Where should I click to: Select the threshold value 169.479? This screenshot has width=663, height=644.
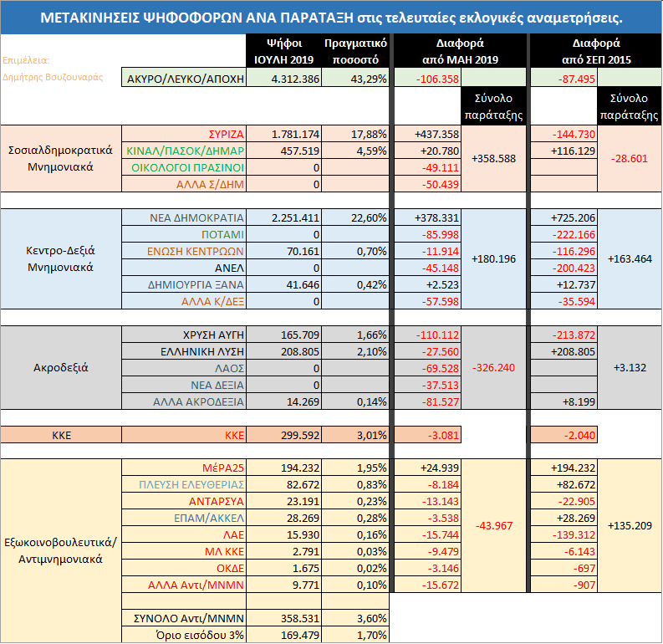pyautogui.click(x=283, y=635)
